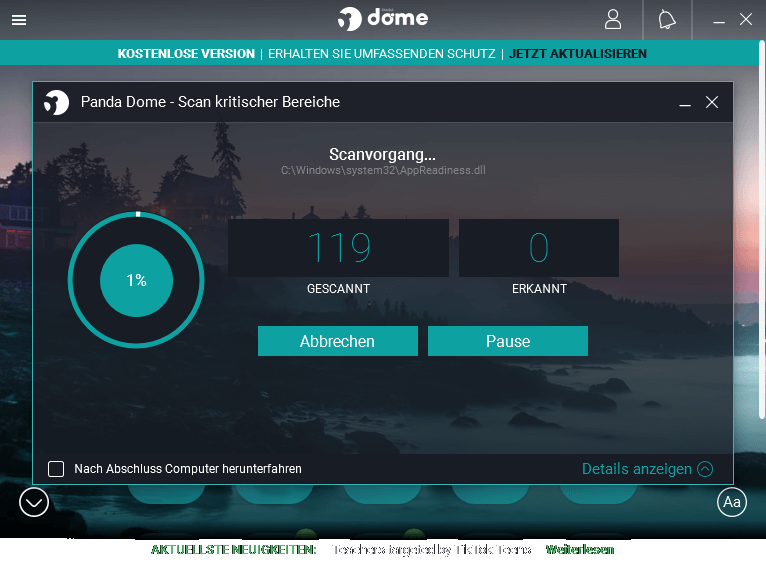This screenshot has height=564, width=766.
Task: Pause the scan with the Pause button
Action: tap(508, 341)
